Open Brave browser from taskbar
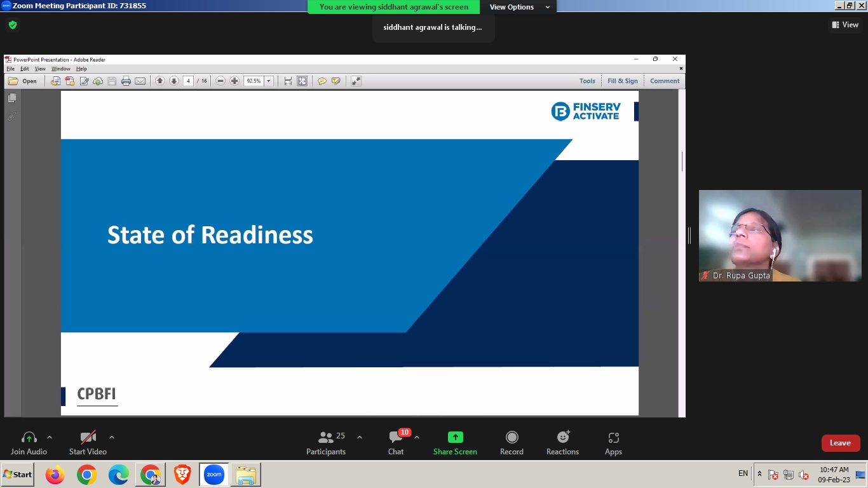This screenshot has width=868, height=488. (182, 475)
